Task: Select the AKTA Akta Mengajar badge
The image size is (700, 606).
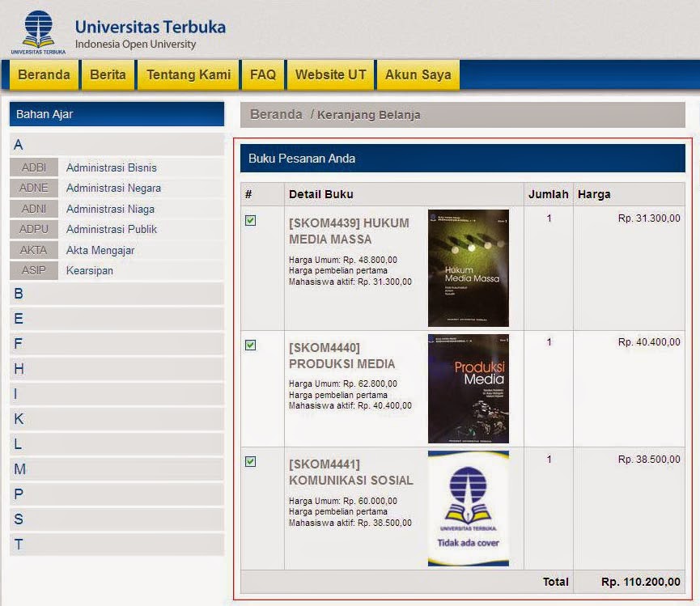Action: [33, 249]
